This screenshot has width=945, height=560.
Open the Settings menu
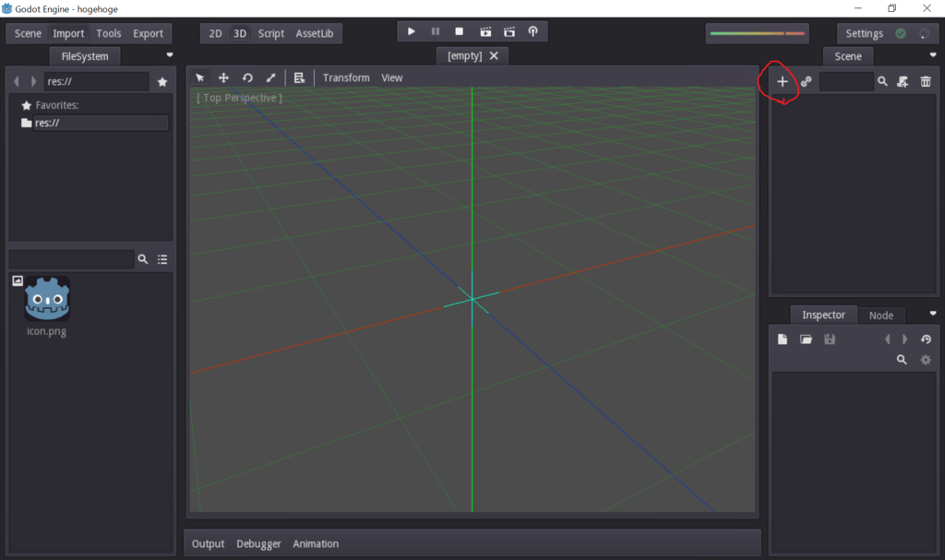point(864,34)
